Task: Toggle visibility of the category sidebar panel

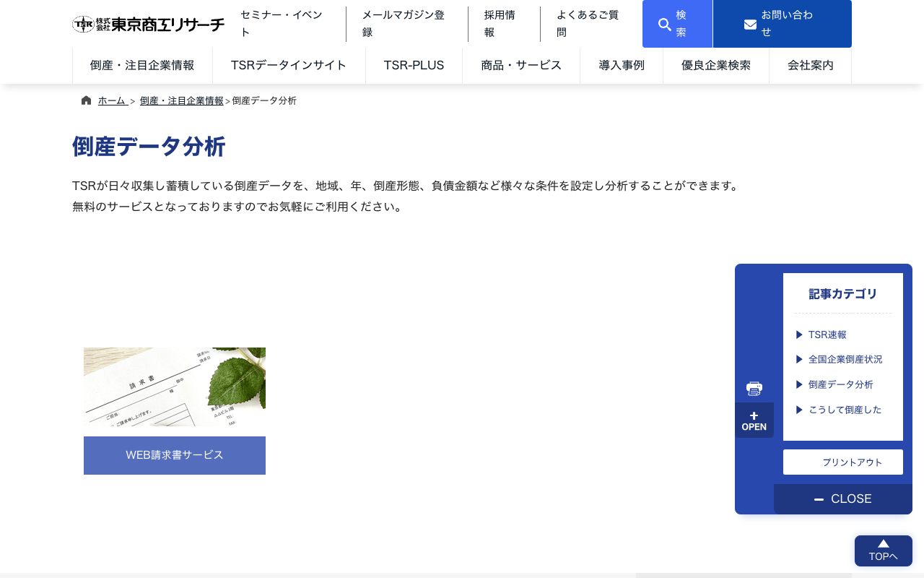Action: 754,420
